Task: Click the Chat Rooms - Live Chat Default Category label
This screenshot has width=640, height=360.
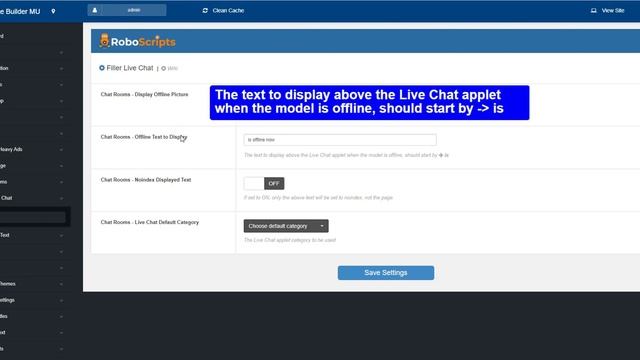Action: (150, 222)
